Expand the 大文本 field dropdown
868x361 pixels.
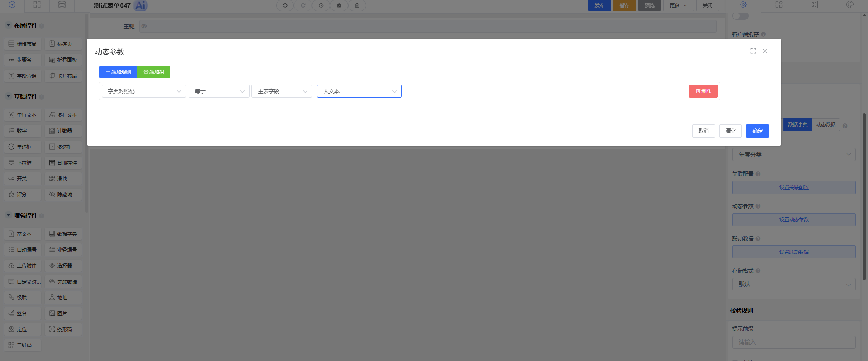click(359, 91)
